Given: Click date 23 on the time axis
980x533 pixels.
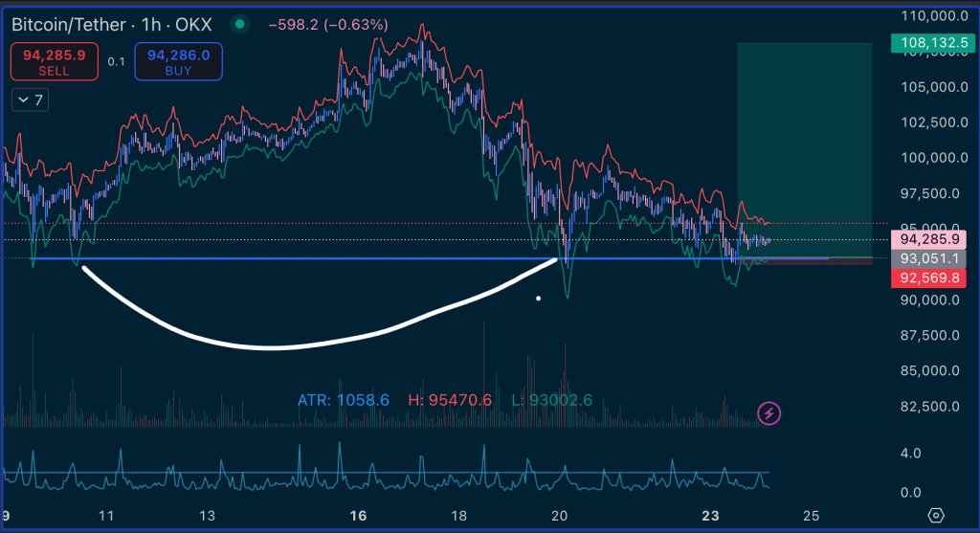Looking at the screenshot, I should click(x=710, y=516).
